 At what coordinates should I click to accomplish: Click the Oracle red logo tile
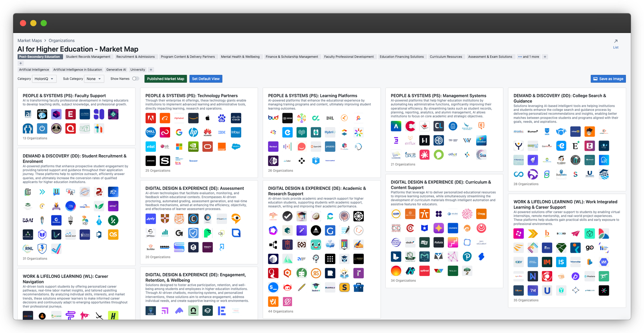pos(208,146)
